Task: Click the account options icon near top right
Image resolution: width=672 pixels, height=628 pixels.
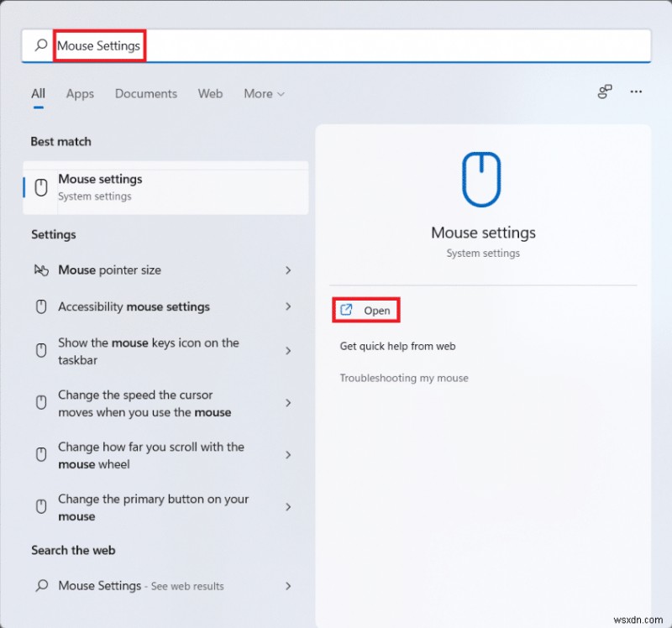Action: tap(604, 92)
